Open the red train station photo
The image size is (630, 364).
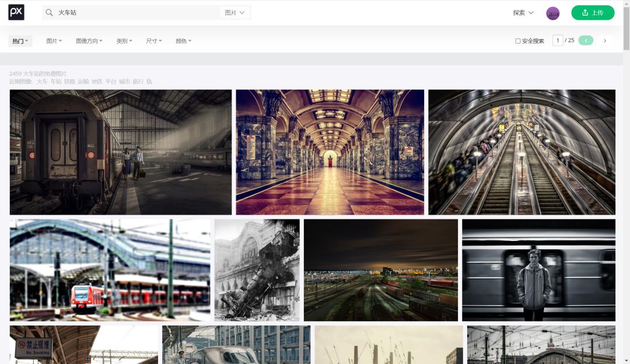(110, 270)
